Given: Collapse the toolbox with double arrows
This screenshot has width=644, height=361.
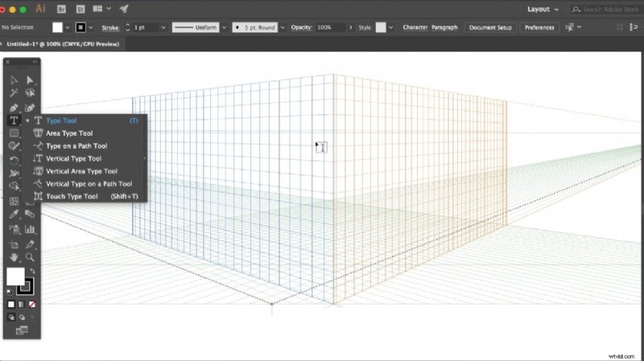Looking at the screenshot, I should tap(35, 62).
